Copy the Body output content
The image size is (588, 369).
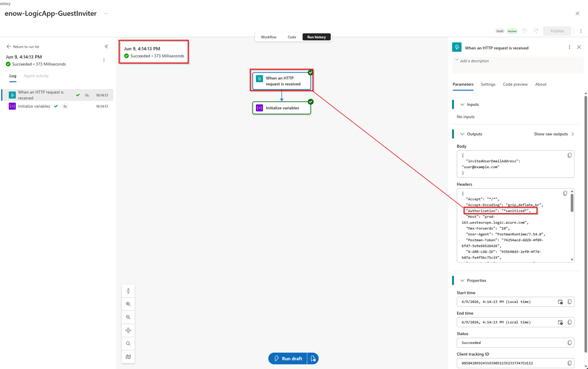click(569, 155)
